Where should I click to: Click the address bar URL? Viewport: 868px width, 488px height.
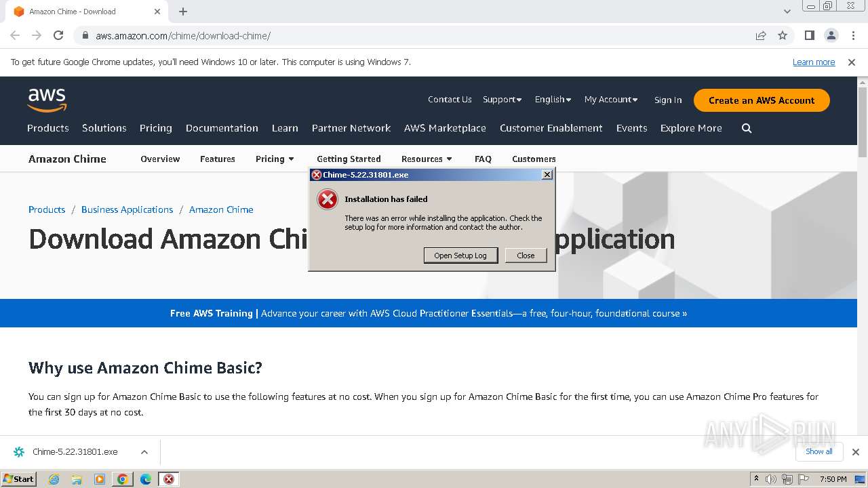point(183,35)
